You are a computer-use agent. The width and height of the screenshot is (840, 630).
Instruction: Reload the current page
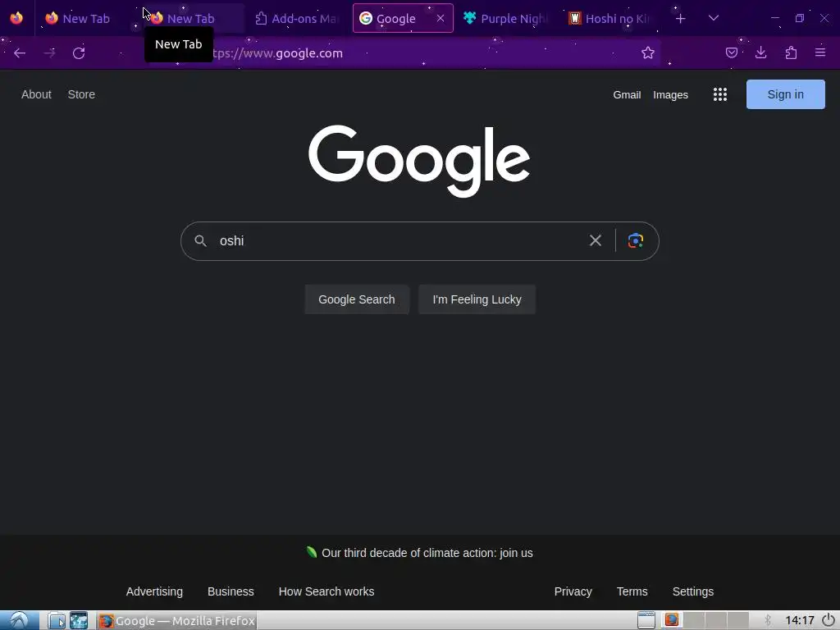point(79,53)
